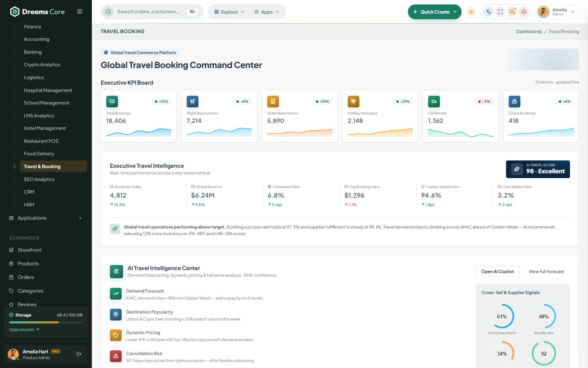Enter fullscreen mode icon
The height and width of the screenshot is (368, 588).
coord(500,12)
